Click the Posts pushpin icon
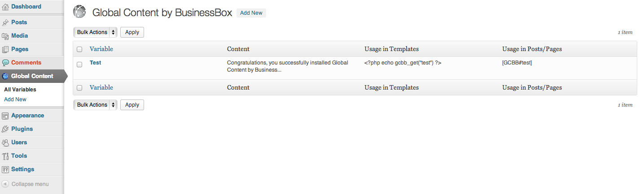Viewport: 644px width, 194px height. pyautogui.click(x=5, y=22)
